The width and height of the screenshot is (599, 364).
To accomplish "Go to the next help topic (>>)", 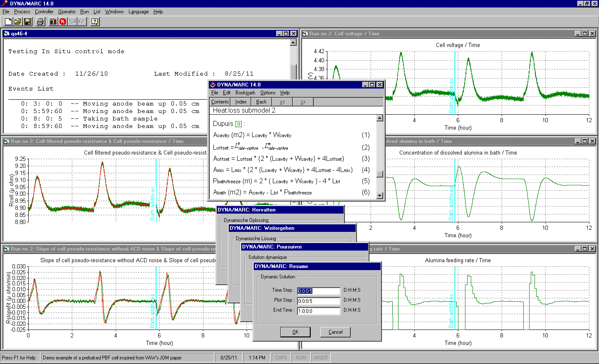I will tap(303, 102).
